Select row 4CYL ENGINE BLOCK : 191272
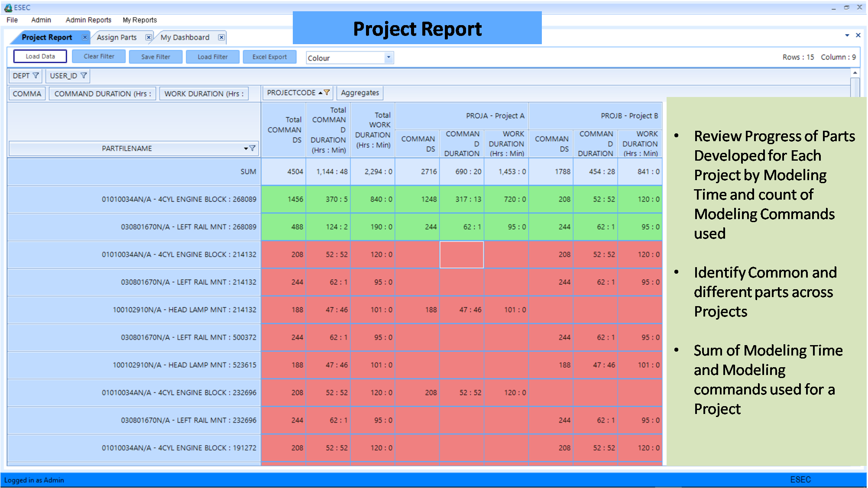The image size is (868, 488). (134, 448)
